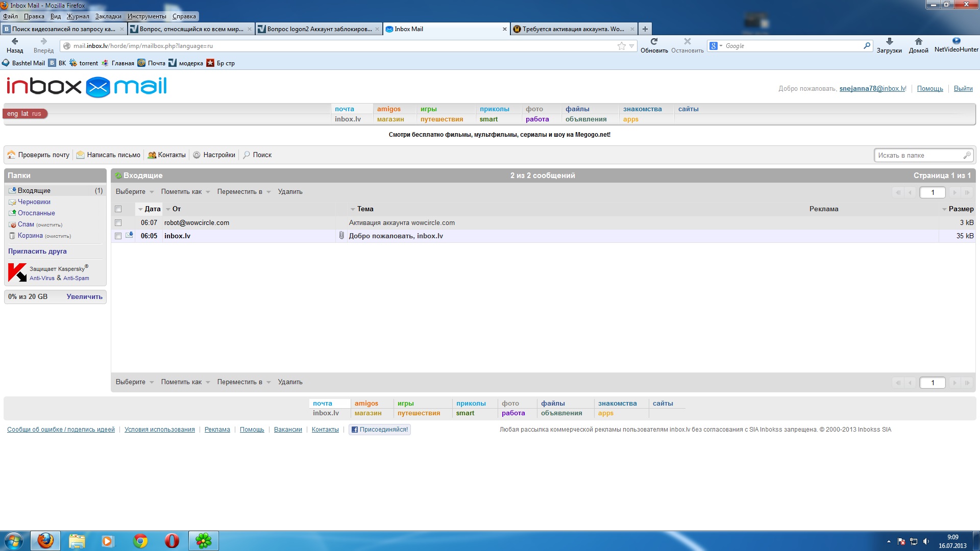This screenshot has height=551, width=980.
Task: Open the Downloads toolbar icon
Action: tap(889, 41)
